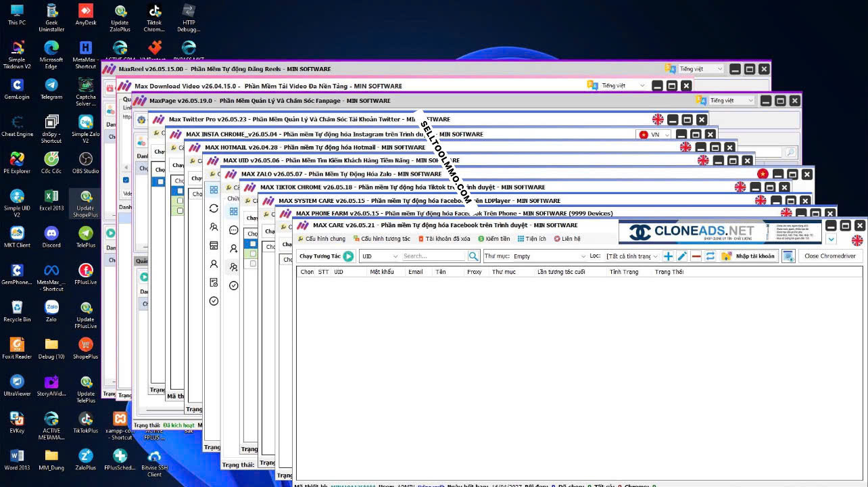Open Tài khoản đã xóa menu
The image size is (868, 487).
click(443, 239)
